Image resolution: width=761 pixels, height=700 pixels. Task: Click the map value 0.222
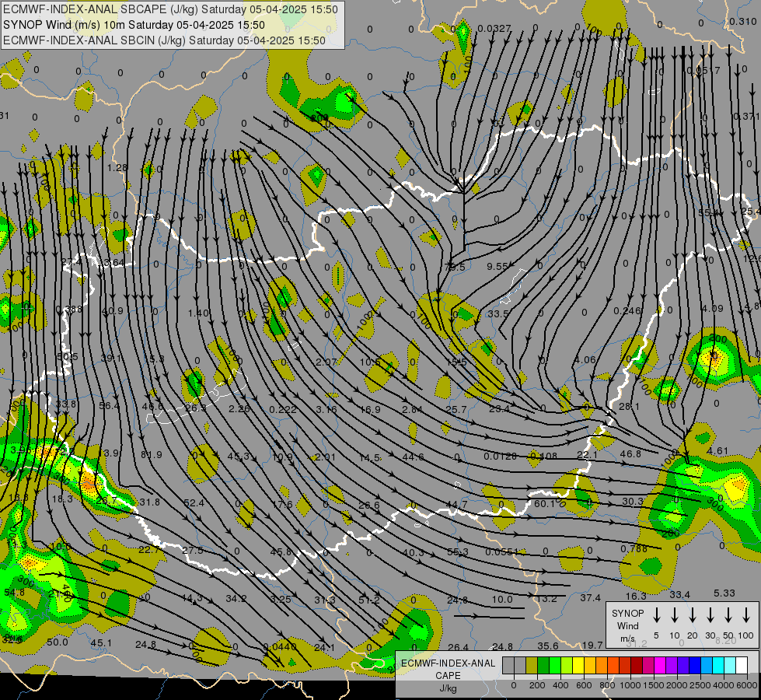tap(283, 410)
